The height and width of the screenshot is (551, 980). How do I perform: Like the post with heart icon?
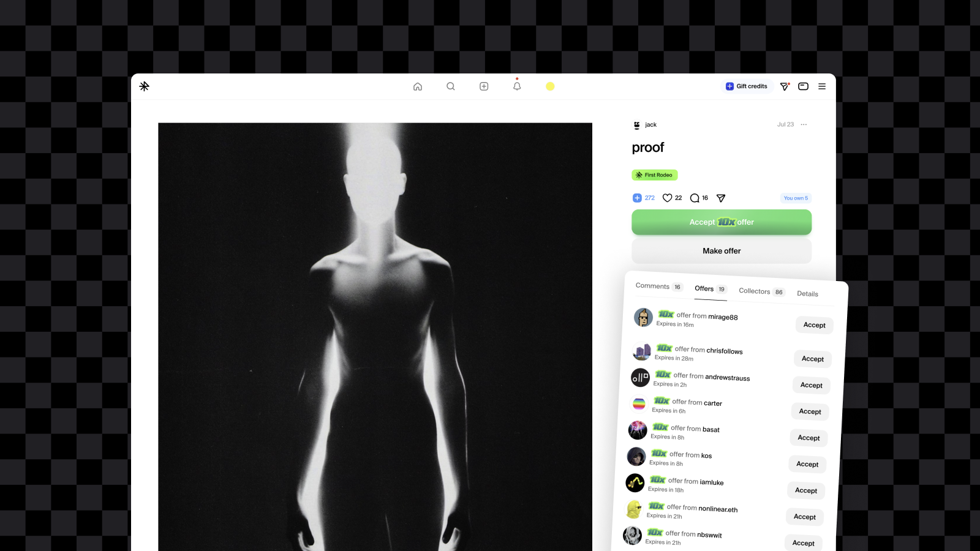[x=667, y=198]
